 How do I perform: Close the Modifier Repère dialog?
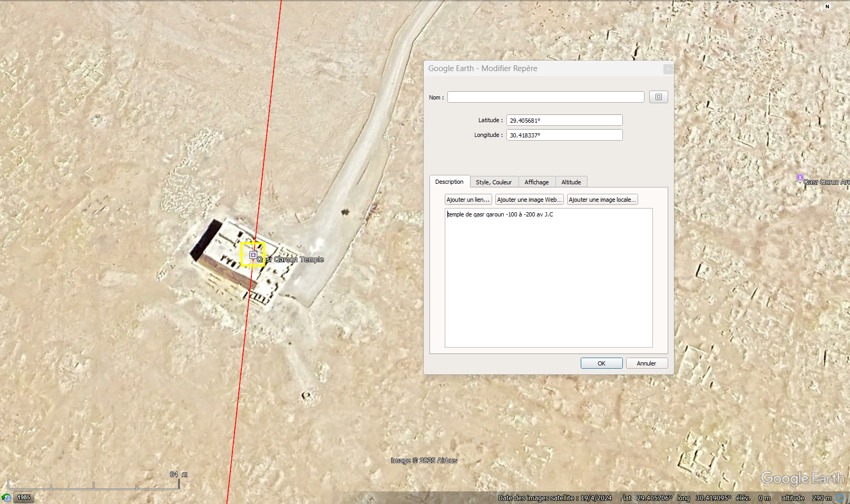668,69
